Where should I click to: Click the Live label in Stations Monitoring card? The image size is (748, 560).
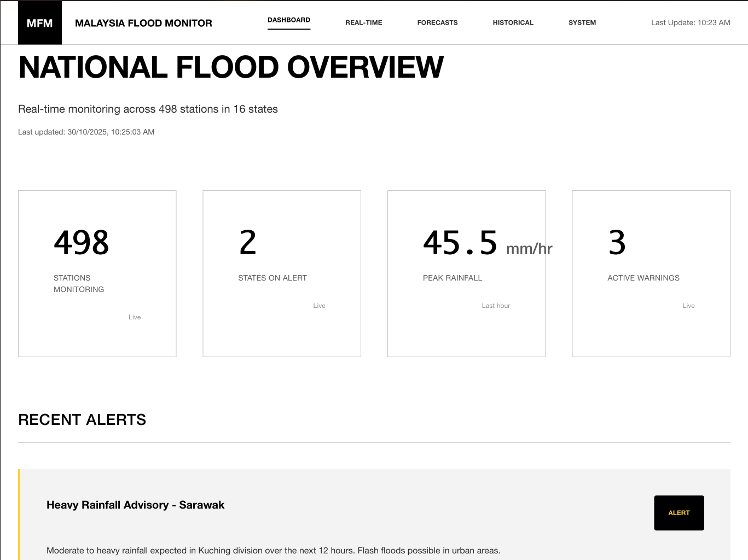135,317
